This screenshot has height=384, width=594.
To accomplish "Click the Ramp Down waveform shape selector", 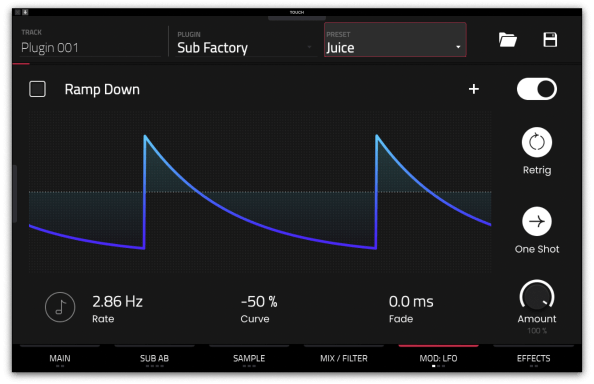I will pyautogui.click(x=102, y=89).
